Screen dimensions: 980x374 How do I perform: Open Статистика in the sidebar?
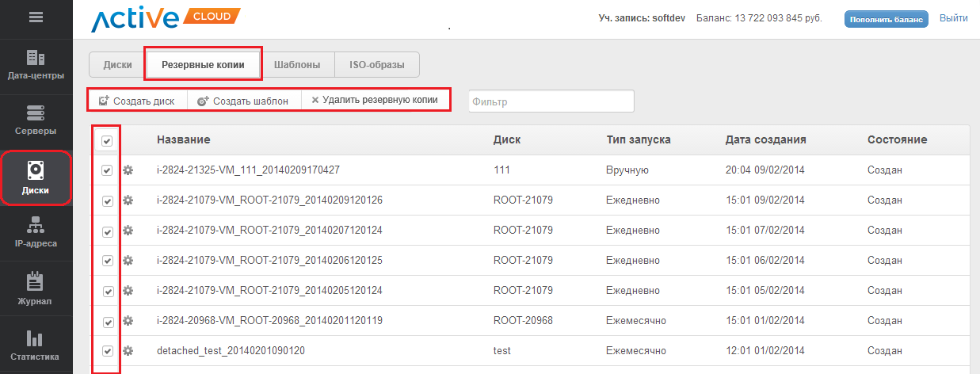point(36,346)
